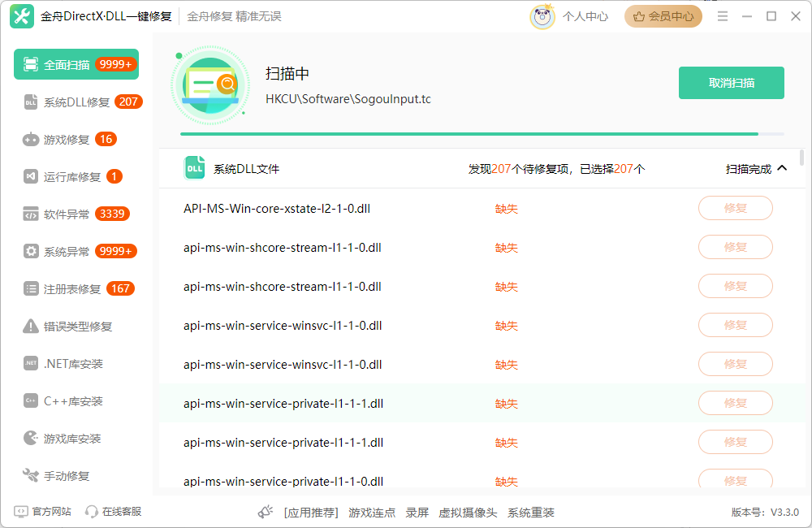Image resolution: width=812 pixels, height=528 pixels.
Task: Repair API-MS-Win-core-xstate-l2-1-0.dll
Action: [x=736, y=208]
